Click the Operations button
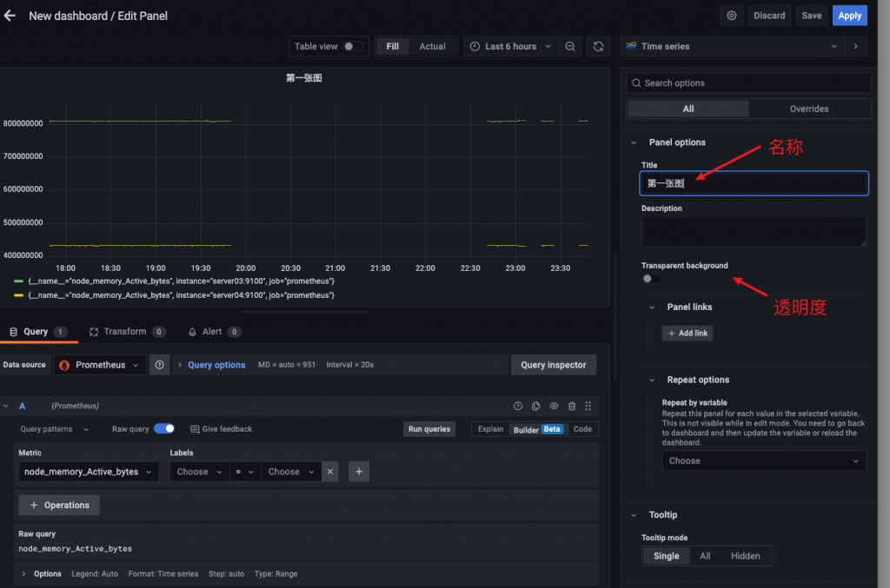The image size is (890, 588). [x=59, y=505]
